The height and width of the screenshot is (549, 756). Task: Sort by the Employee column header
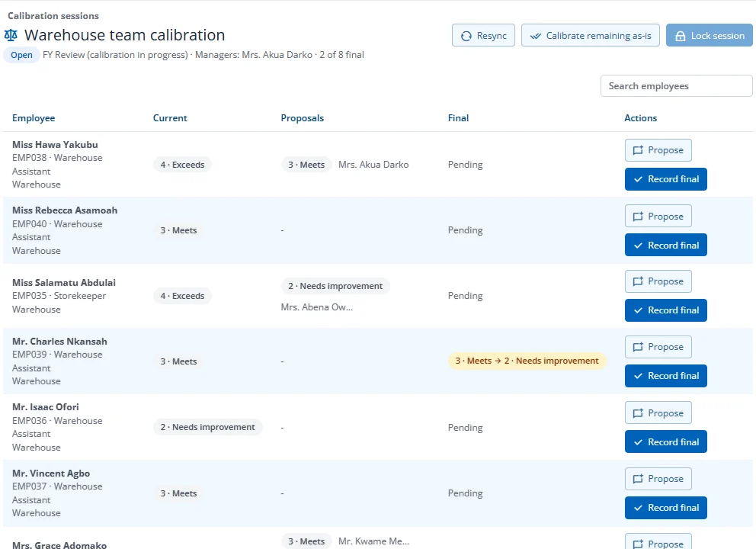[x=34, y=118]
